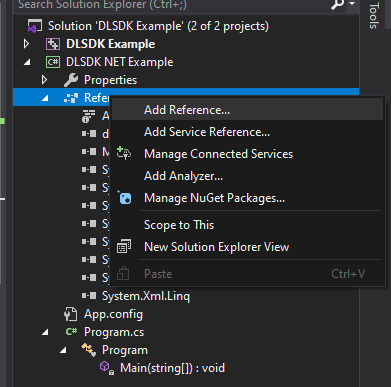Choose Add Reference... from the context menu
The image size is (391, 387).
pyautogui.click(x=247, y=110)
